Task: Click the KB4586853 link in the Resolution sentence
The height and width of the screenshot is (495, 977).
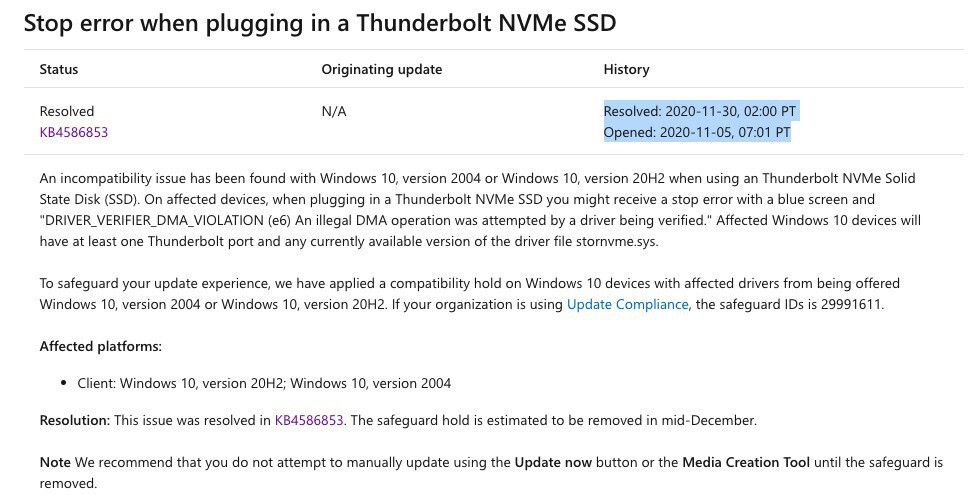Action: [x=309, y=420]
